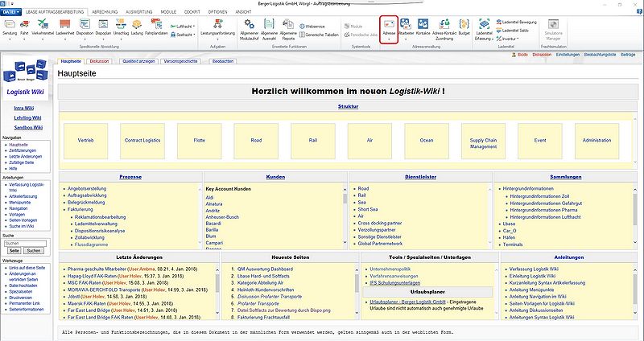Open Allgemeine Auswahl icon
Screen dimensions: 644x341
click(x=269, y=24)
